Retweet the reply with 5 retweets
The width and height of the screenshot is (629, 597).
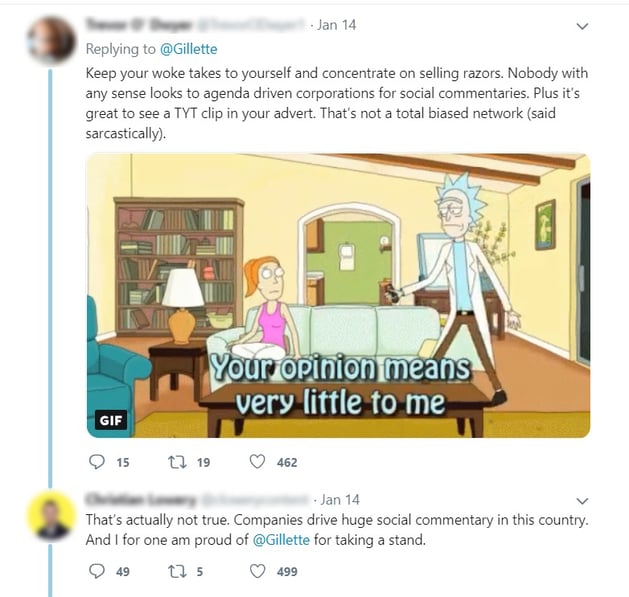[x=177, y=571]
